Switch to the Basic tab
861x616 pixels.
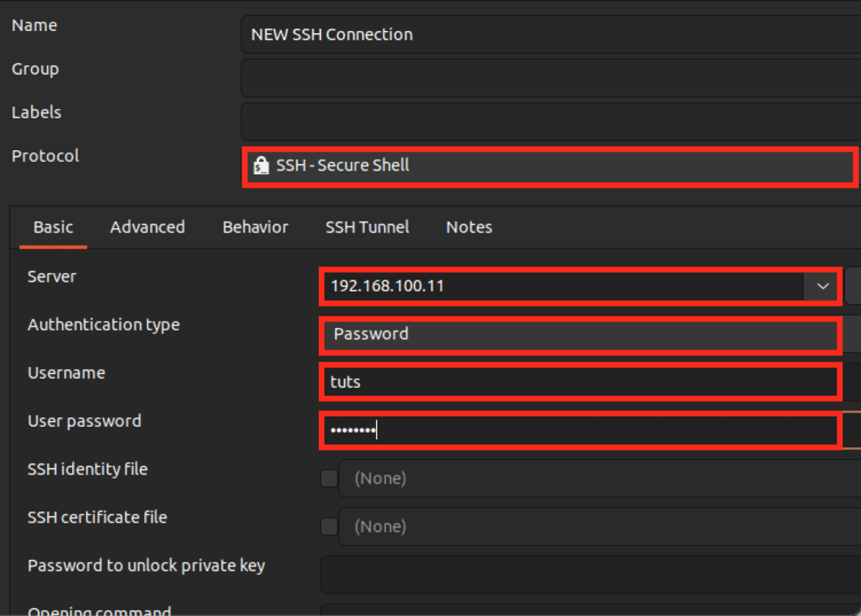tap(53, 227)
